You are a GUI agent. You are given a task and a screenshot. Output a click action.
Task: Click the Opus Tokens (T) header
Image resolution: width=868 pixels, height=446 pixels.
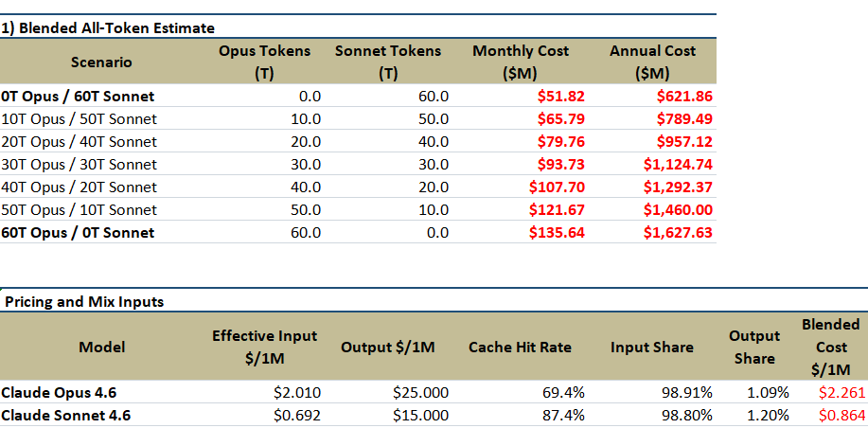point(264,62)
